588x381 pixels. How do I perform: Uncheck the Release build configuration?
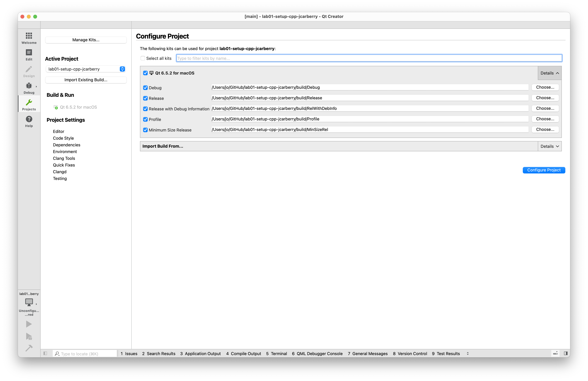[145, 98]
